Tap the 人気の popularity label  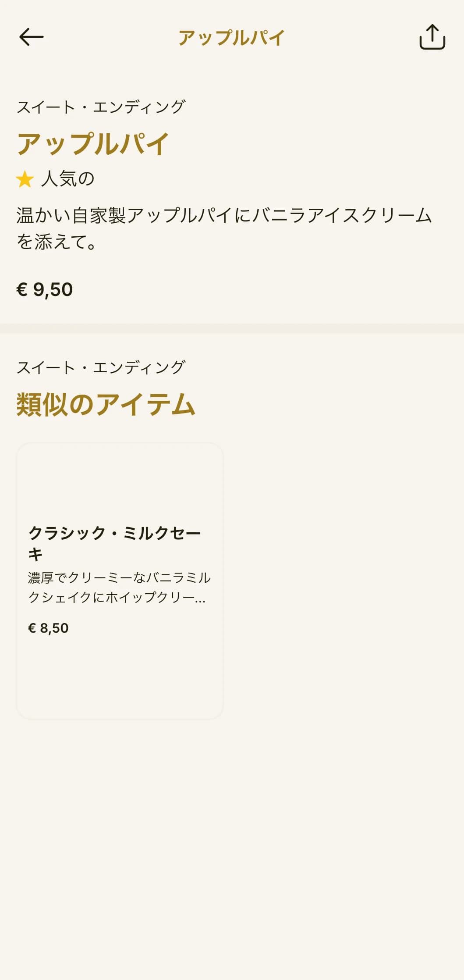point(68,179)
